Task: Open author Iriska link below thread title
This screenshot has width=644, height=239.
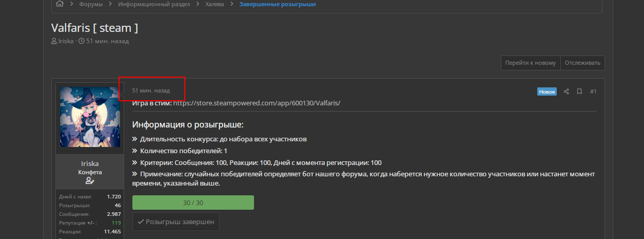Action: 66,41
